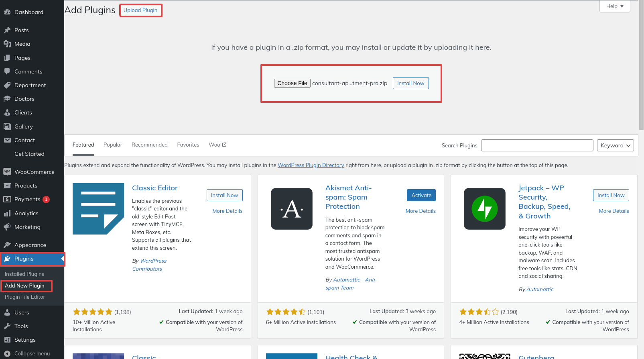
Task: Click the WooCommerce logo icon
Action: coord(7,172)
